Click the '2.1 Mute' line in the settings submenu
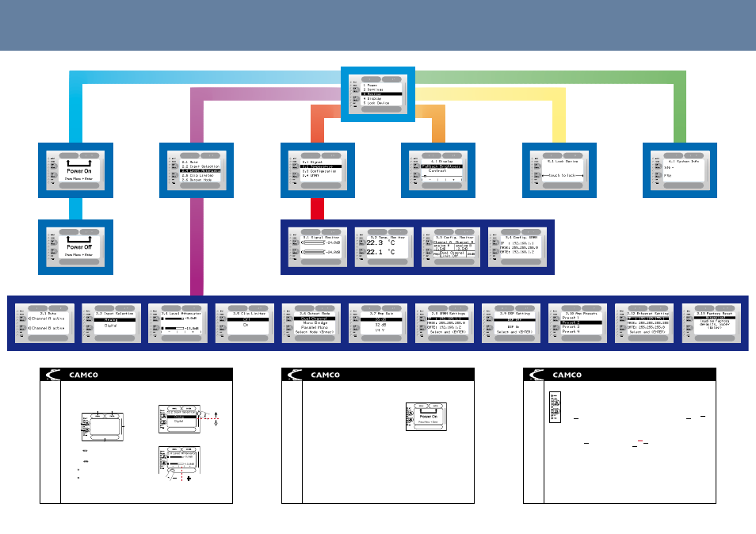 pos(190,162)
